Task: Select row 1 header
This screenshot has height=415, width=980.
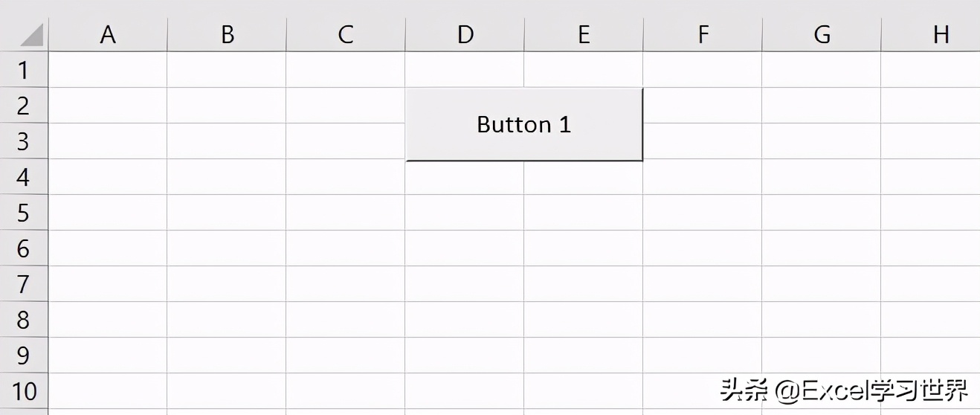Action: click(24, 70)
